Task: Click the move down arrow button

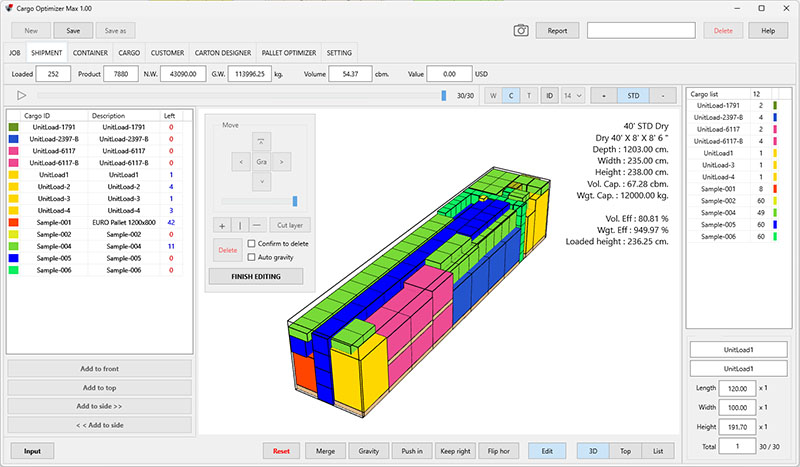Action: 261,182
